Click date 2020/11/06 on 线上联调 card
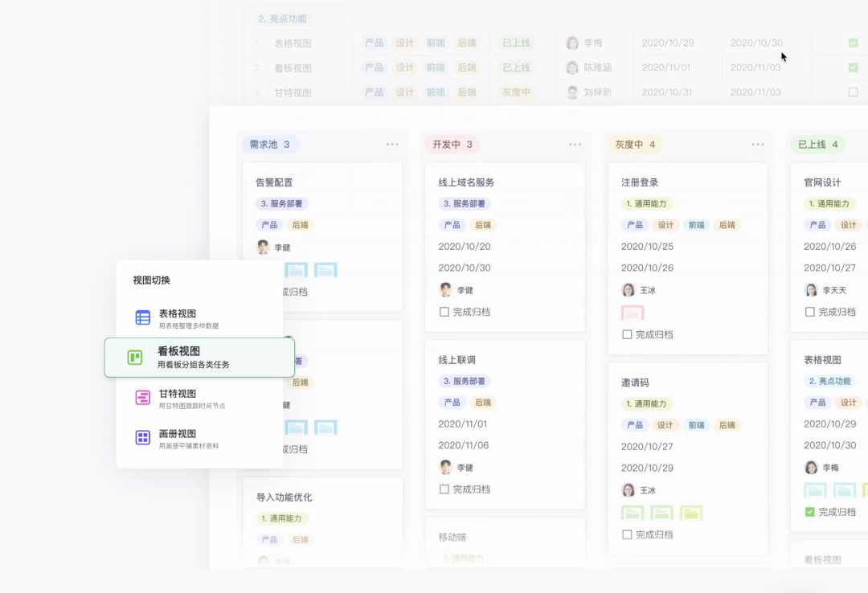This screenshot has height=593, width=868. (465, 445)
